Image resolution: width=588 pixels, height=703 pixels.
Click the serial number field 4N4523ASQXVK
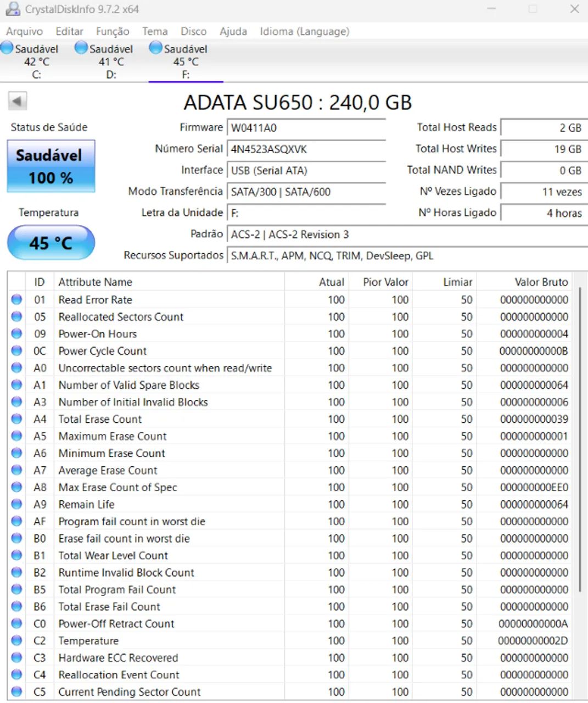click(306, 149)
